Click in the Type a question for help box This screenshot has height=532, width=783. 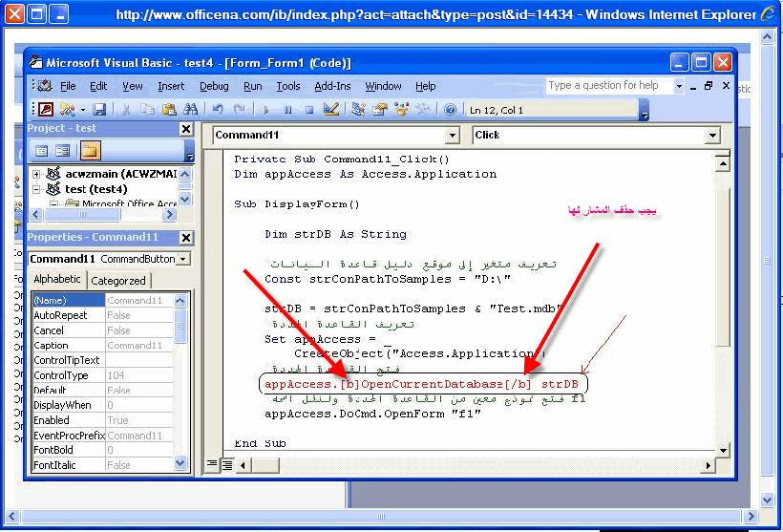[610, 85]
